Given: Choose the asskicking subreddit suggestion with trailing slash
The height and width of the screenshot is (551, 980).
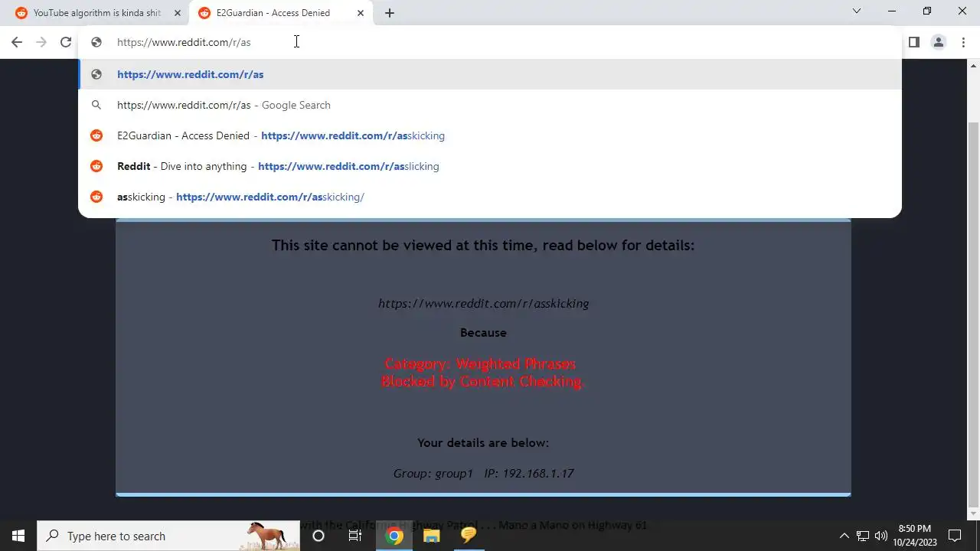Looking at the screenshot, I should [490, 197].
